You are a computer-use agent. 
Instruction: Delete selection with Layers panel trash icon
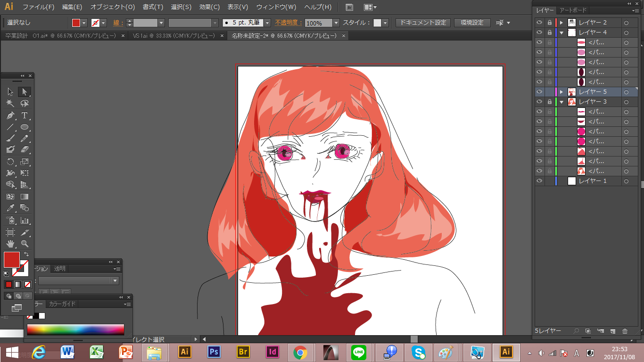tap(625, 331)
